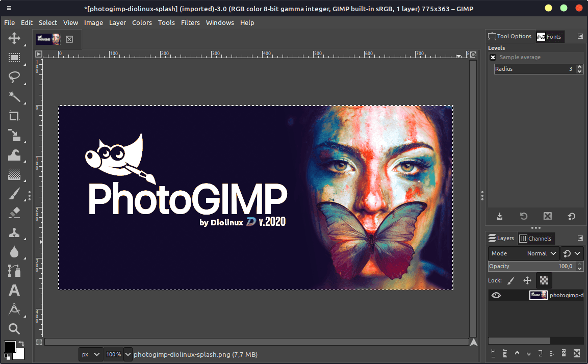
Task: Select the Clone stamp tool
Action: pyautogui.click(x=14, y=232)
